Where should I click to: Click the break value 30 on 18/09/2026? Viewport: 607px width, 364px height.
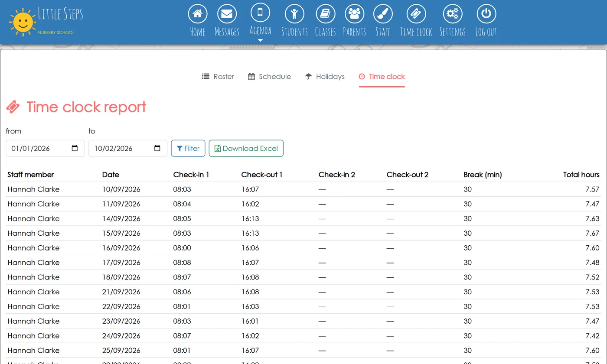tap(467, 277)
